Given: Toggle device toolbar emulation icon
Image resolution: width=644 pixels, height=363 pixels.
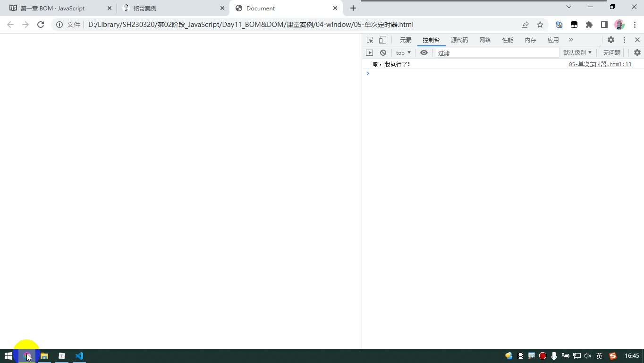Looking at the screenshot, I should coord(382,40).
